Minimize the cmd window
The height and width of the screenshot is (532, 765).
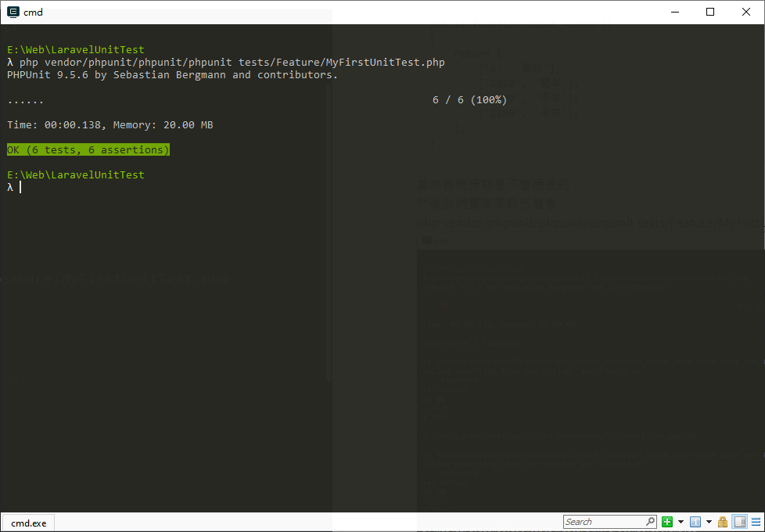tap(675, 13)
